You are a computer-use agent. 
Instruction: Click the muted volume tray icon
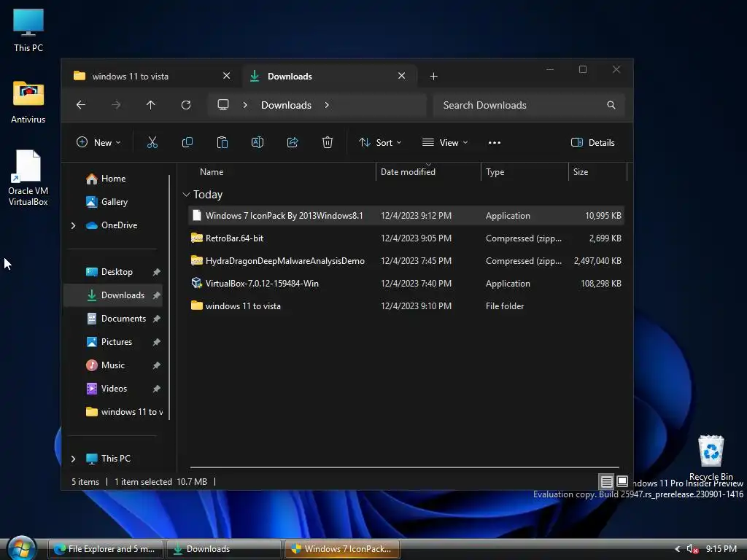tap(692, 549)
